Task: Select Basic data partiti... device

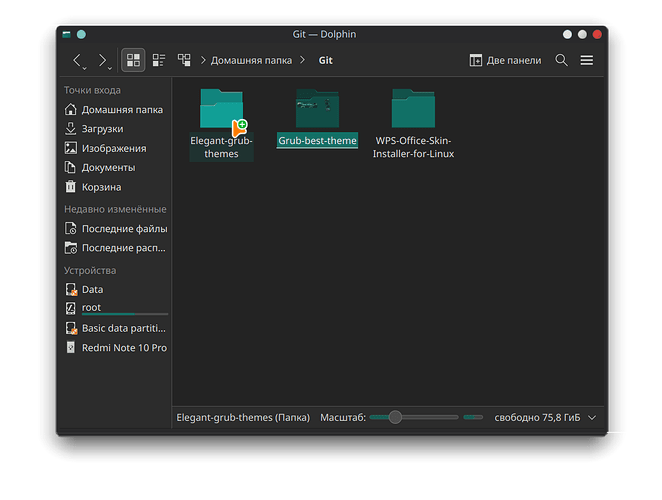Action: (114, 328)
